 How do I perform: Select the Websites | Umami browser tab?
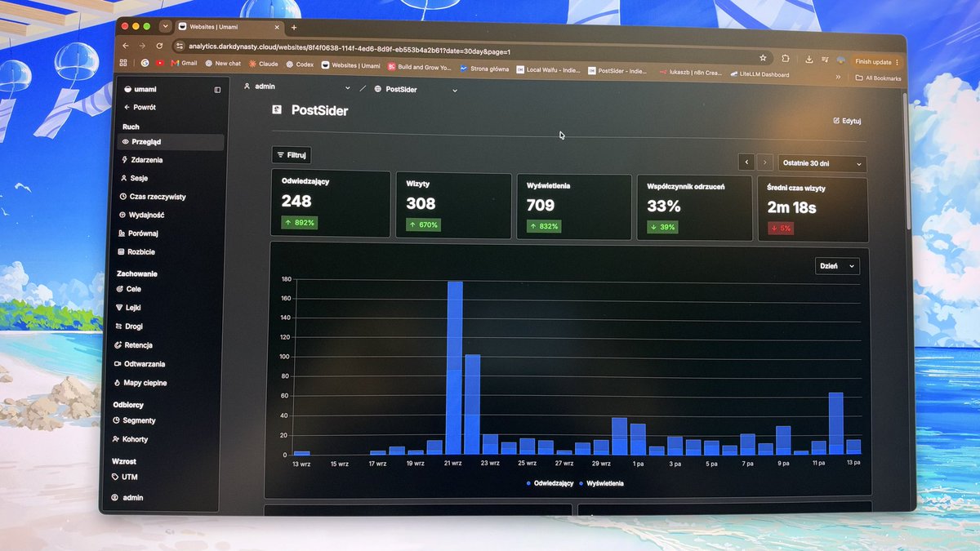click(228, 27)
